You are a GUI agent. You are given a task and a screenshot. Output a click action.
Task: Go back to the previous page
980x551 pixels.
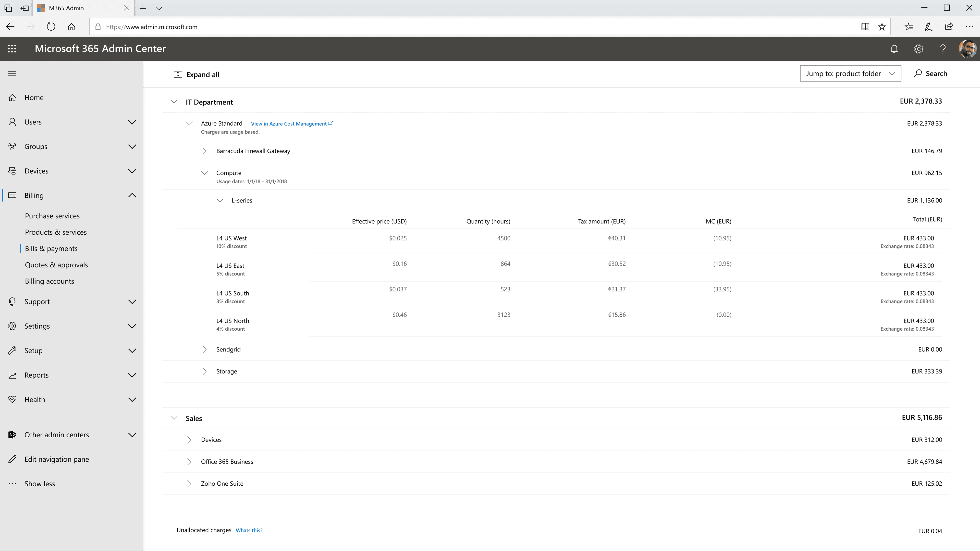pos(10,27)
